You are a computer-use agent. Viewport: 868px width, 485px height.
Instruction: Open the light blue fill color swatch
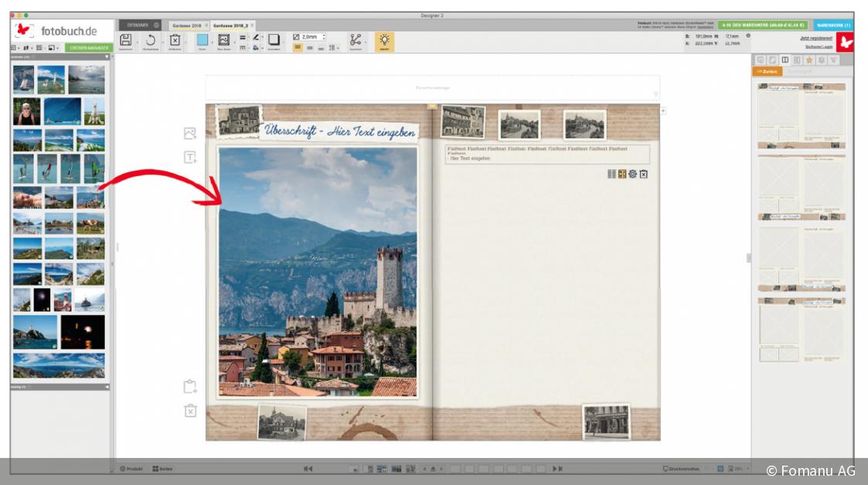[202, 40]
